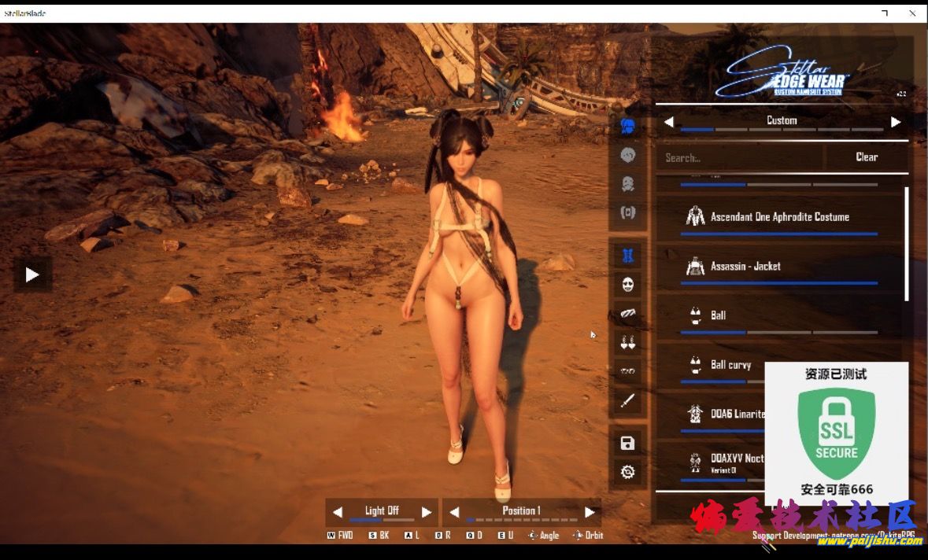This screenshot has height=560, width=928.
Task: Select the Ascendant One Aphrodite Costume entry
Action: pos(780,218)
